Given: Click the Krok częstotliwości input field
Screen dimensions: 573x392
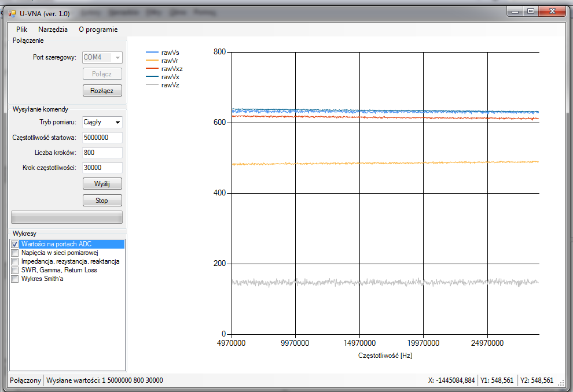Looking at the screenshot, I should coord(102,168).
